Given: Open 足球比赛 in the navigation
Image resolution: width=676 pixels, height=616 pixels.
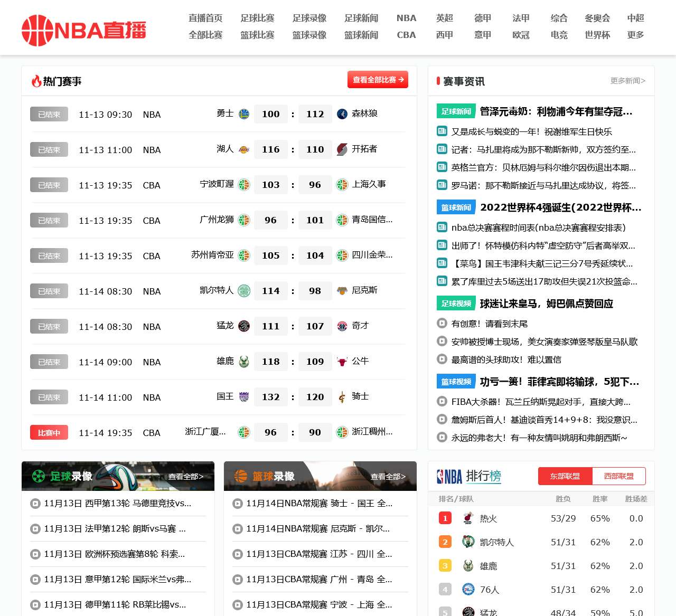Looking at the screenshot, I should 258,18.
